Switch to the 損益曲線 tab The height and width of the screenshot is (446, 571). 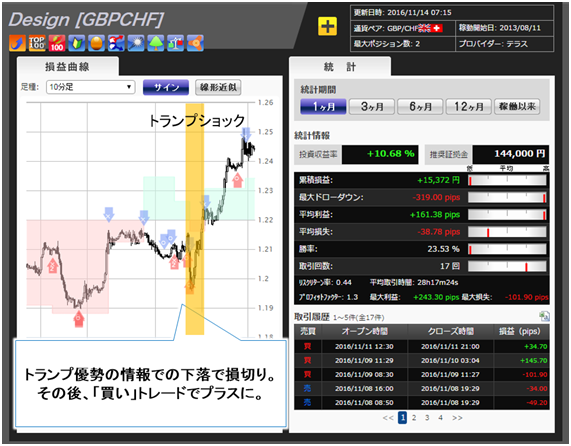pyautogui.click(x=68, y=67)
